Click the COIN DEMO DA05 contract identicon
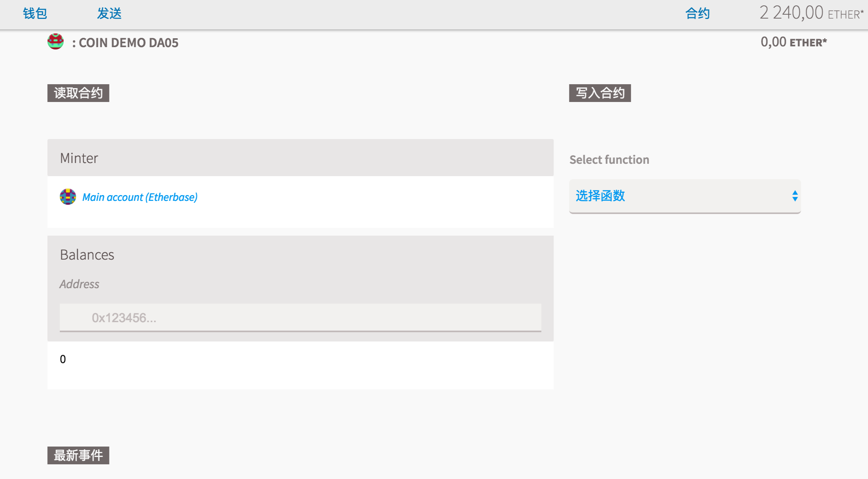The width and height of the screenshot is (868, 479). click(56, 41)
